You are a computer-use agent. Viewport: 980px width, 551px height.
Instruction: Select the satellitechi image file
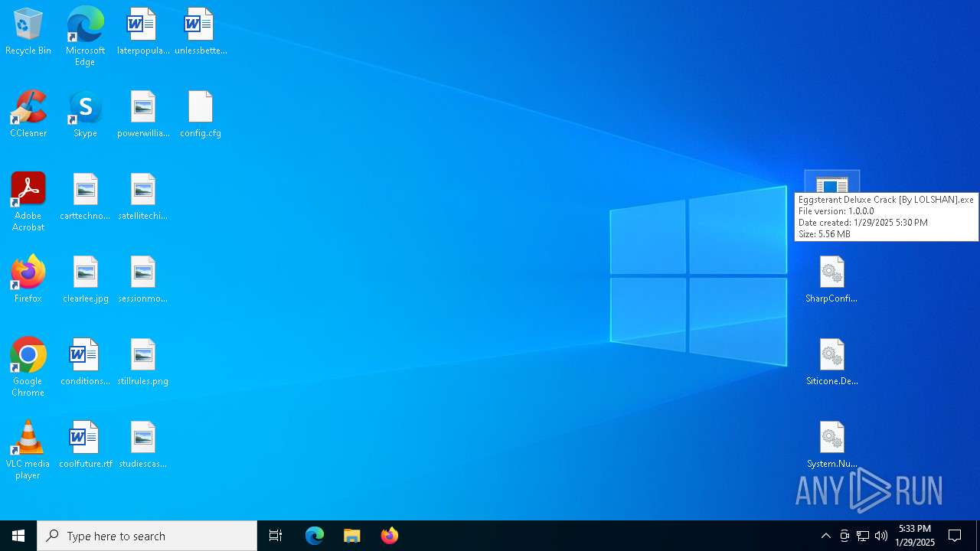[x=143, y=197]
